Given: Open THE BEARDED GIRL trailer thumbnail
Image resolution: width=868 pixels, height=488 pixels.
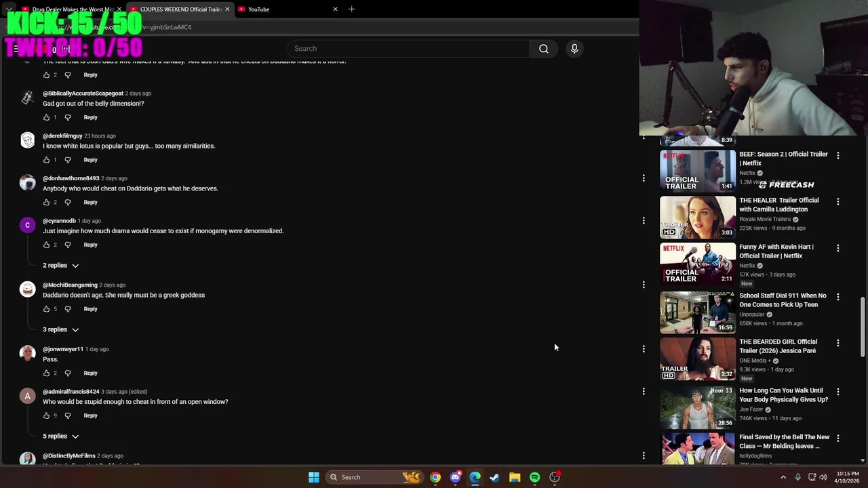Looking at the screenshot, I should [698, 359].
